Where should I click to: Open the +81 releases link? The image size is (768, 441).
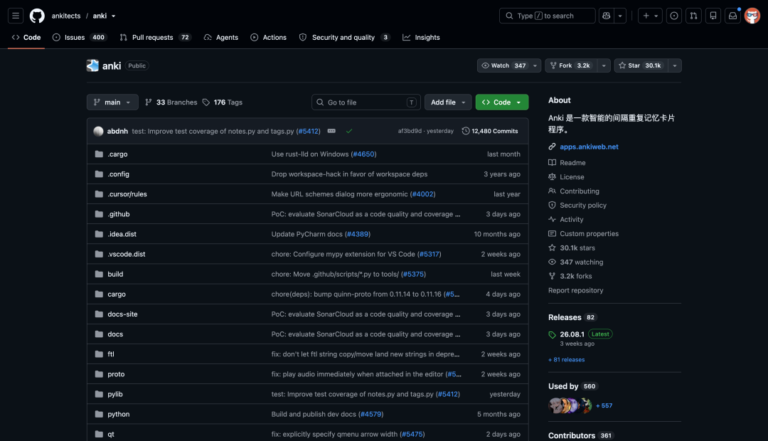(x=567, y=360)
